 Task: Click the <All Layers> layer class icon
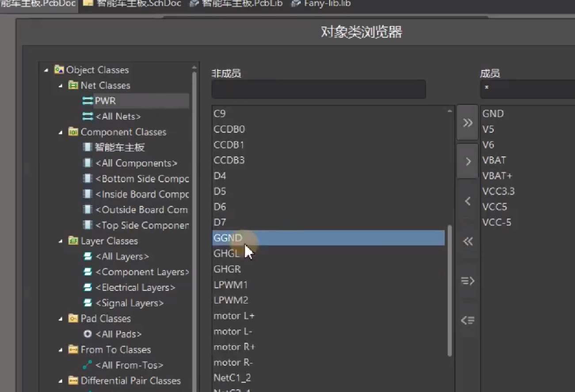87,256
